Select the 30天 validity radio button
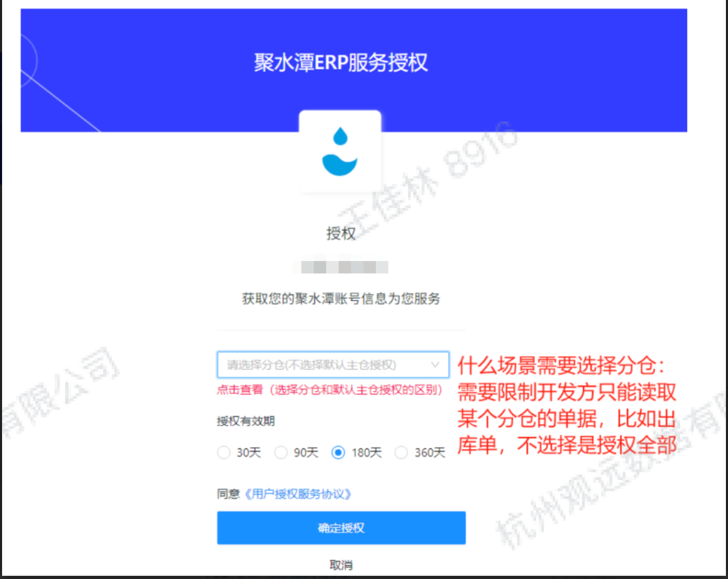Viewport: 728px width, 579px height. click(x=224, y=453)
